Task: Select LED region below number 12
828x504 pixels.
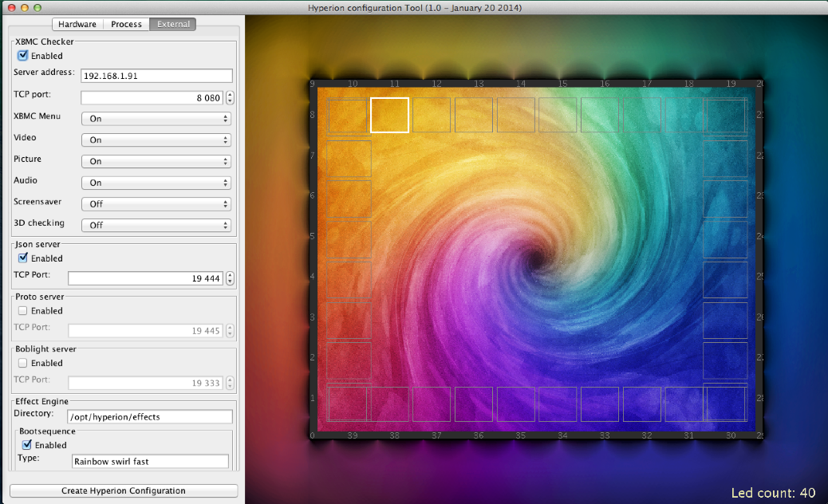Action: point(432,115)
